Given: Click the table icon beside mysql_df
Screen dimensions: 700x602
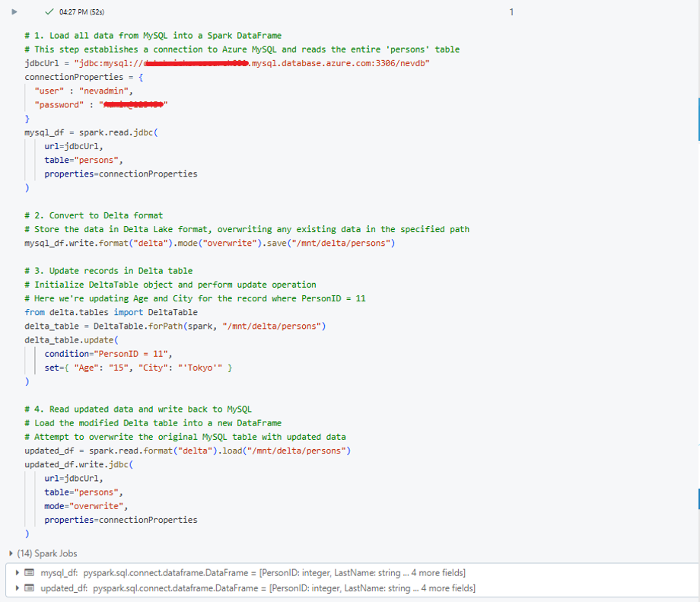Looking at the screenshot, I should [x=29, y=572].
